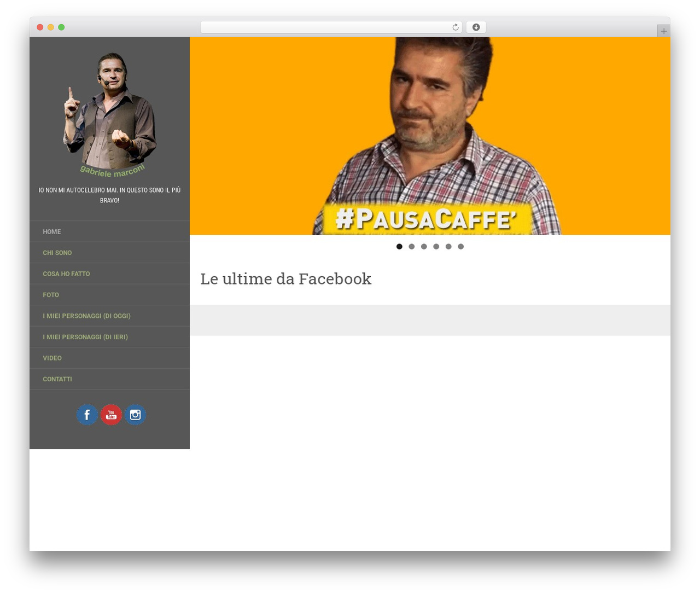Image resolution: width=700 pixels, height=593 pixels.
Task: Select the fifth slider dot
Action: (448, 247)
